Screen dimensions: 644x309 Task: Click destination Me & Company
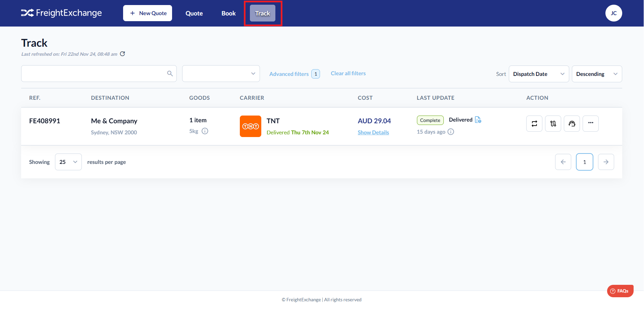(x=114, y=121)
